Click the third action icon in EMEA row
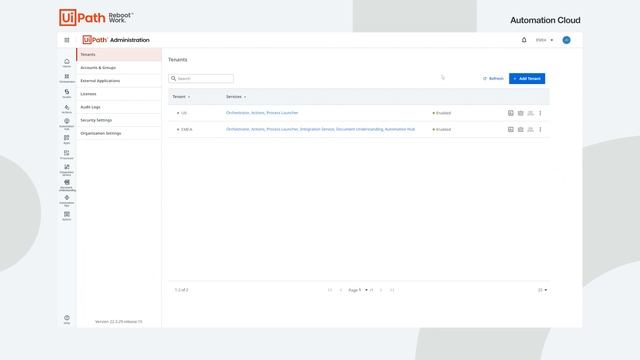 (x=530, y=129)
